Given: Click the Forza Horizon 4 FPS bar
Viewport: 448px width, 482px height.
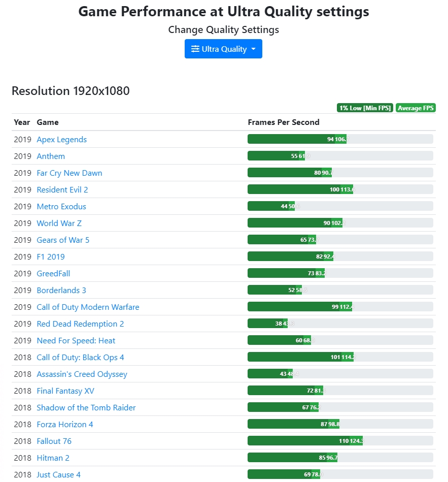Looking at the screenshot, I should (340, 424).
